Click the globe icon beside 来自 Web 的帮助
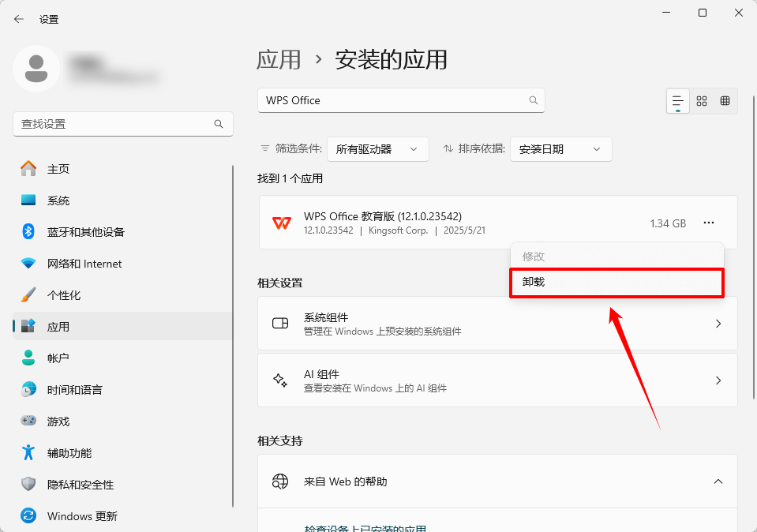Viewport: 757px width, 532px height. coord(280,481)
